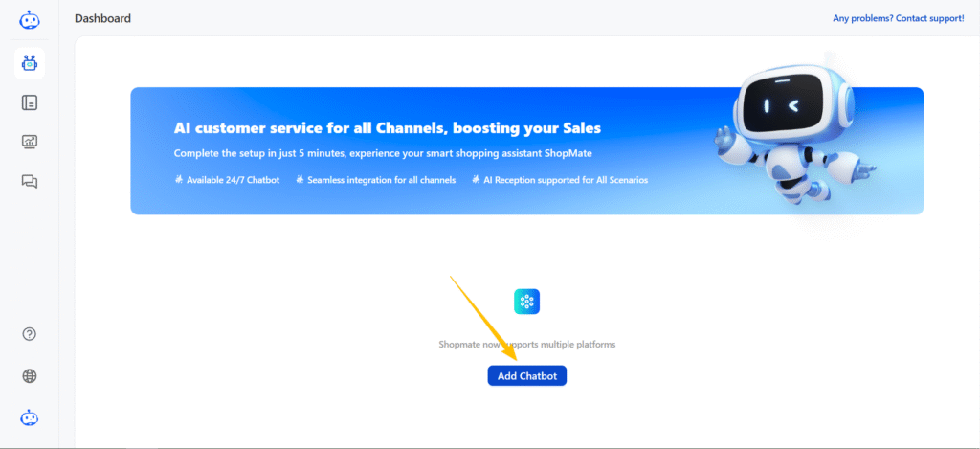Click the Dashboard page title

[102, 19]
